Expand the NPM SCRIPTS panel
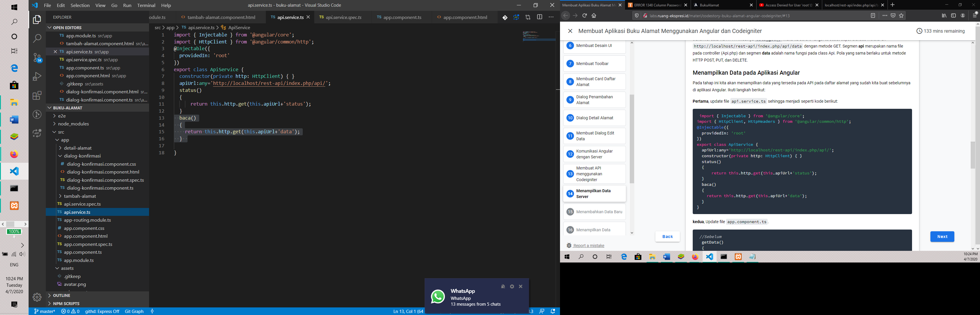Viewport: 980px width, 315px height. (x=97, y=303)
